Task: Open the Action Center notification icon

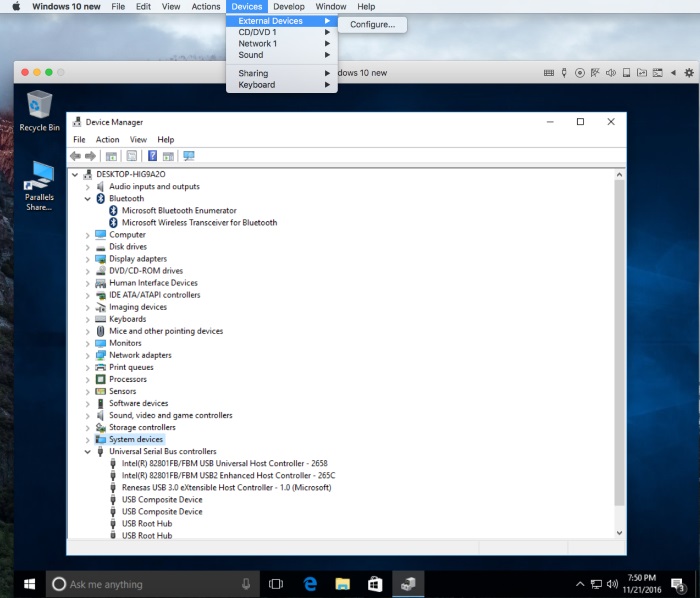Action: [678, 584]
